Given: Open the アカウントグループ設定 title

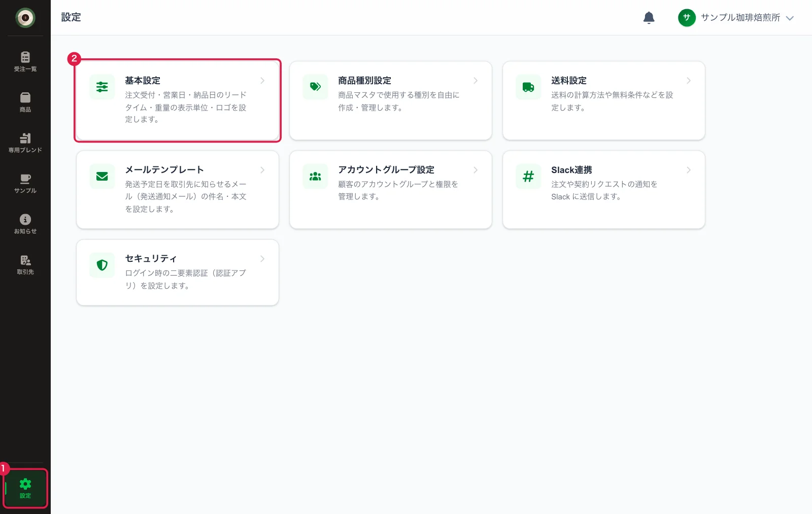Looking at the screenshot, I should tap(386, 170).
